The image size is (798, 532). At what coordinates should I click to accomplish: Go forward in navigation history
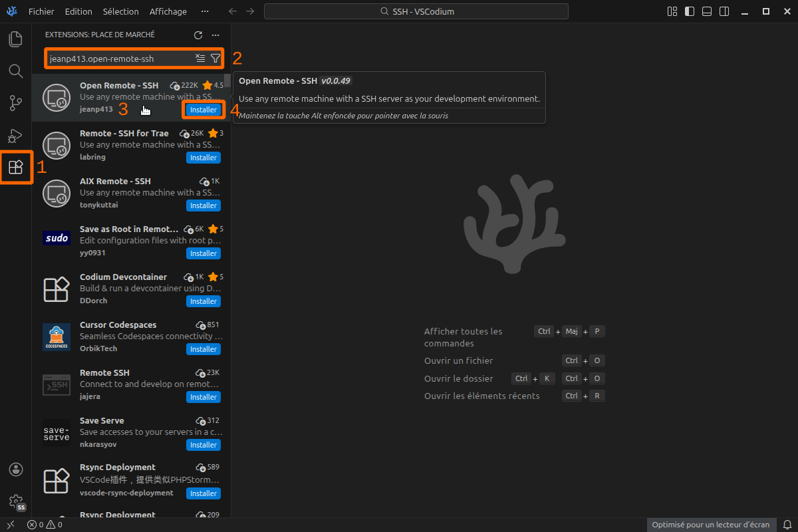pos(250,11)
